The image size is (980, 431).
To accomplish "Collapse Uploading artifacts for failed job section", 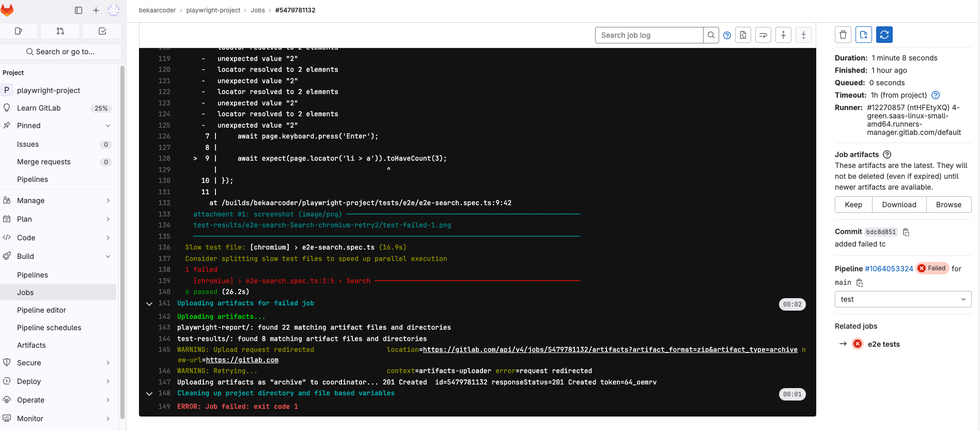I will [149, 304].
